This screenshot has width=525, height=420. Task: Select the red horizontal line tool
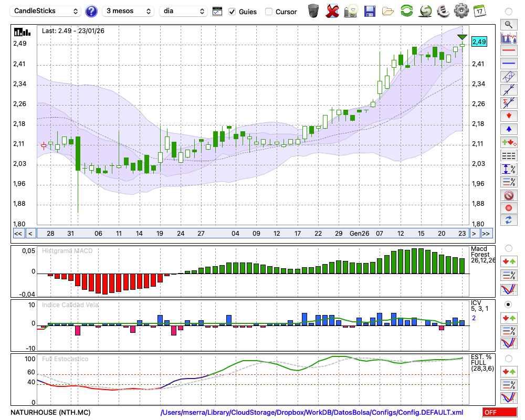[508, 51]
